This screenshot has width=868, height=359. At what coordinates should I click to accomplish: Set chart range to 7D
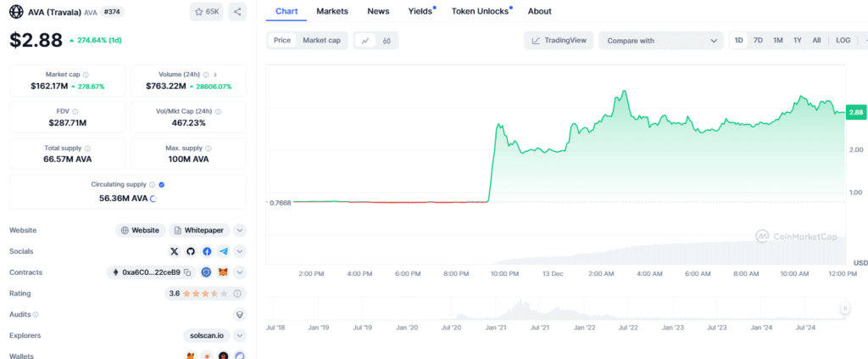pos(759,41)
